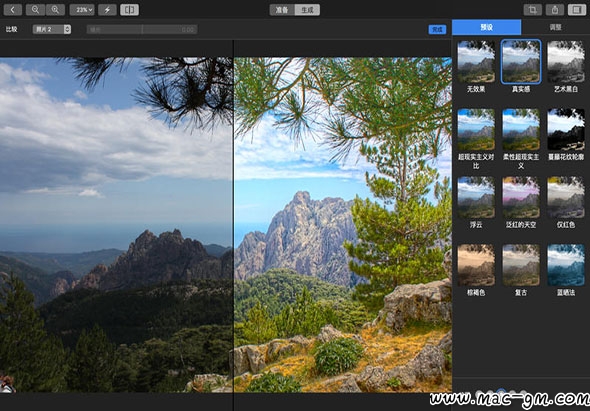Switch to the 准备 segment
The width and height of the screenshot is (590, 411).
[282, 10]
